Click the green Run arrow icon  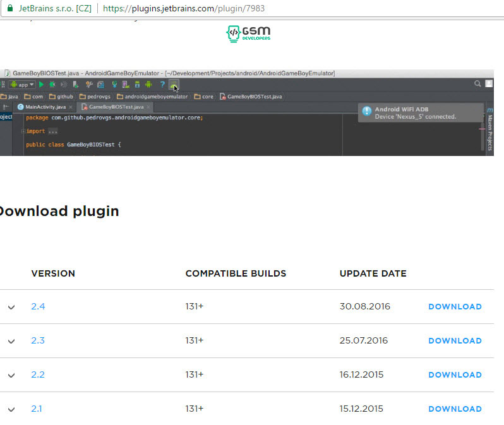point(41,85)
